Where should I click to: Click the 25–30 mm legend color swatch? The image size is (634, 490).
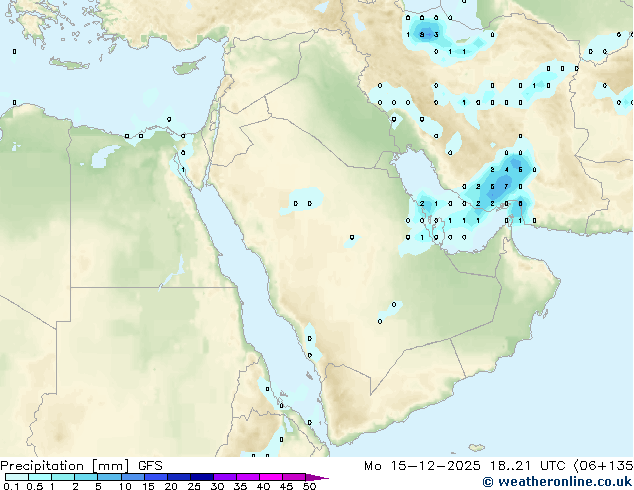(x=201, y=477)
